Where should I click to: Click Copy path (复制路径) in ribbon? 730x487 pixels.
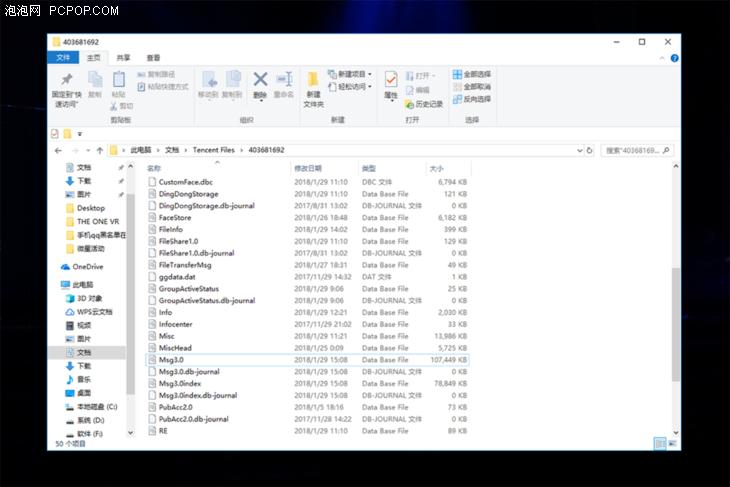pos(156,74)
